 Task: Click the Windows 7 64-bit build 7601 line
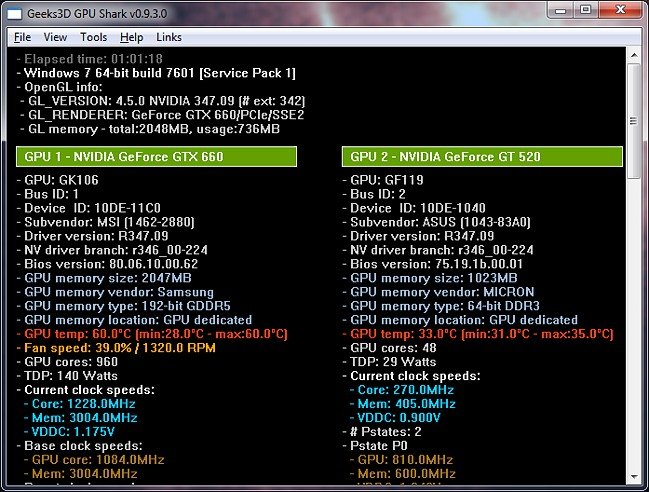(x=156, y=73)
